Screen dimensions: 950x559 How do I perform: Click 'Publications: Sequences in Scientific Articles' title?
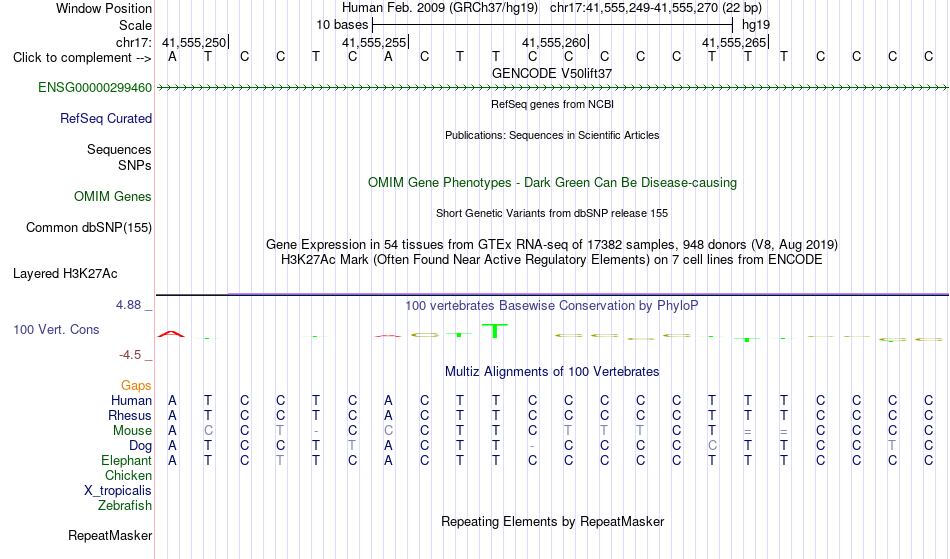pyautogui.click(x=552, y=135)
